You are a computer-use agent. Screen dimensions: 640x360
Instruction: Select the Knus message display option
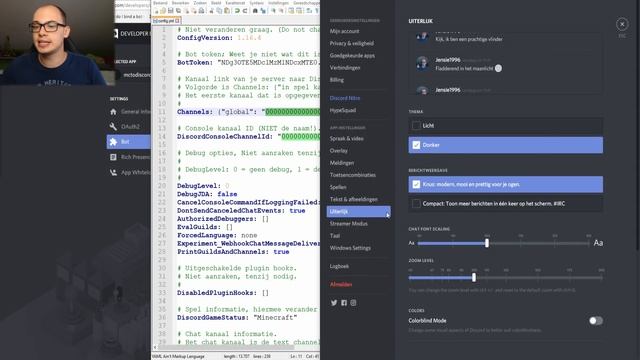pyautogui.click(x=505, y=184)
